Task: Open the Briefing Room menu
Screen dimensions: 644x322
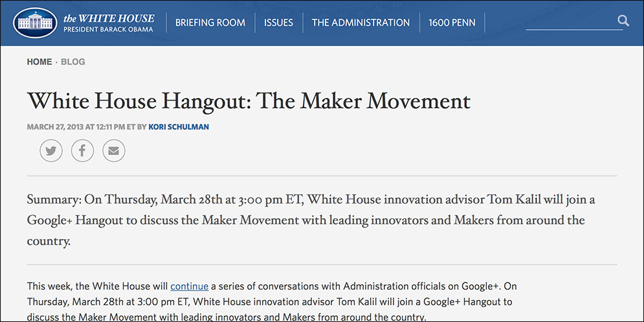Action: [210, 23]
